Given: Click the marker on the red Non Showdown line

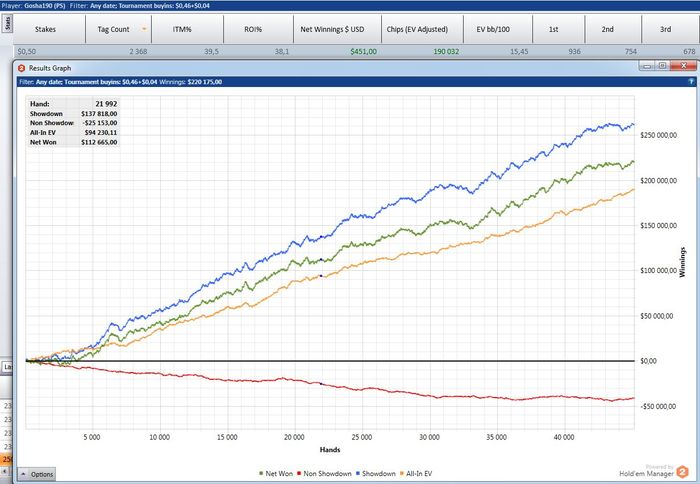Looking at the screenshot, I should click(x=321, y=384).
